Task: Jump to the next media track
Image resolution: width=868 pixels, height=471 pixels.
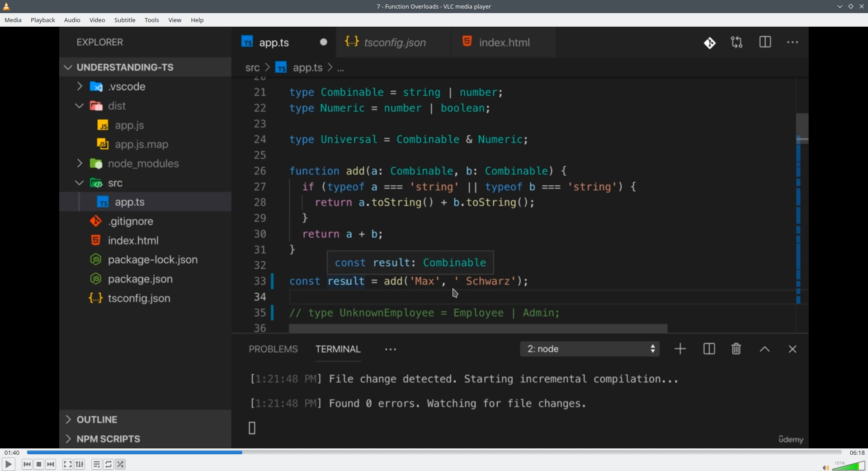Action: pos(51,464)
